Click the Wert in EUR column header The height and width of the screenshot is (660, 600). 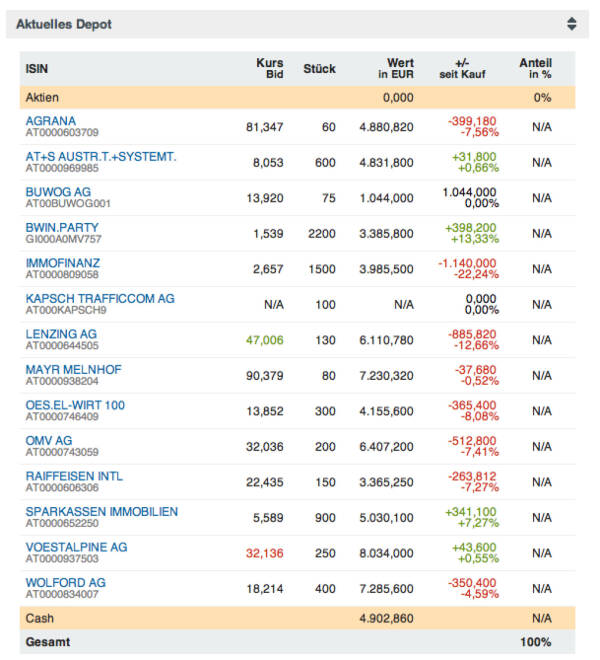(x=395, y=69)
